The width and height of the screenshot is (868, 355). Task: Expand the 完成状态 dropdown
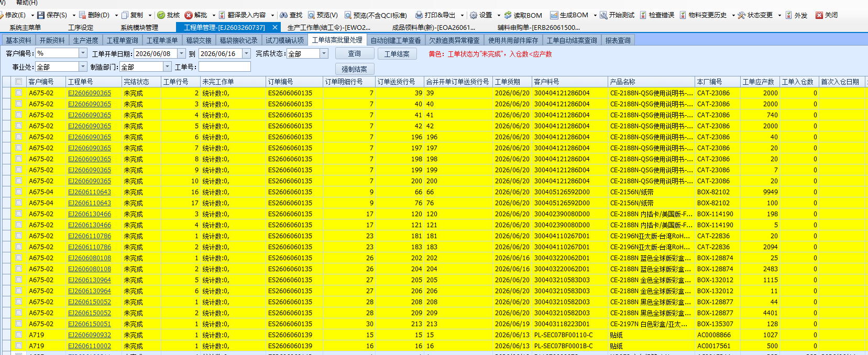[x=324, y=53]
